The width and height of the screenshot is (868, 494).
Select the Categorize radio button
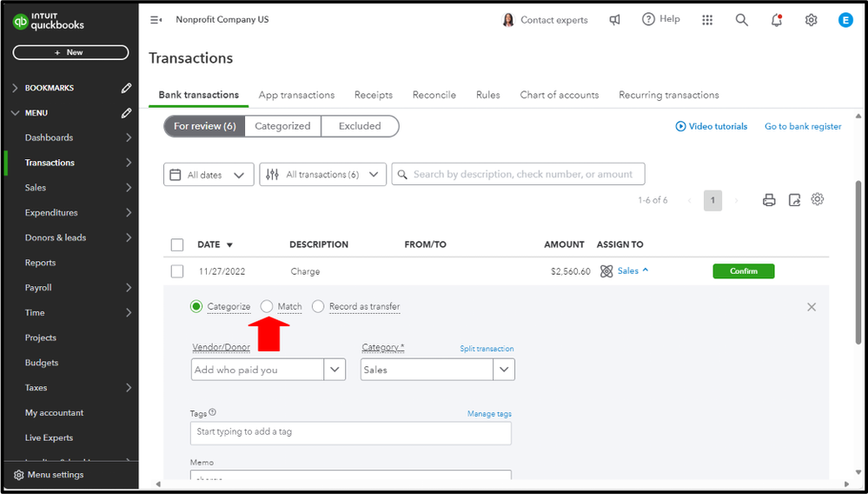pyautogui.click(x=196, y=306)
